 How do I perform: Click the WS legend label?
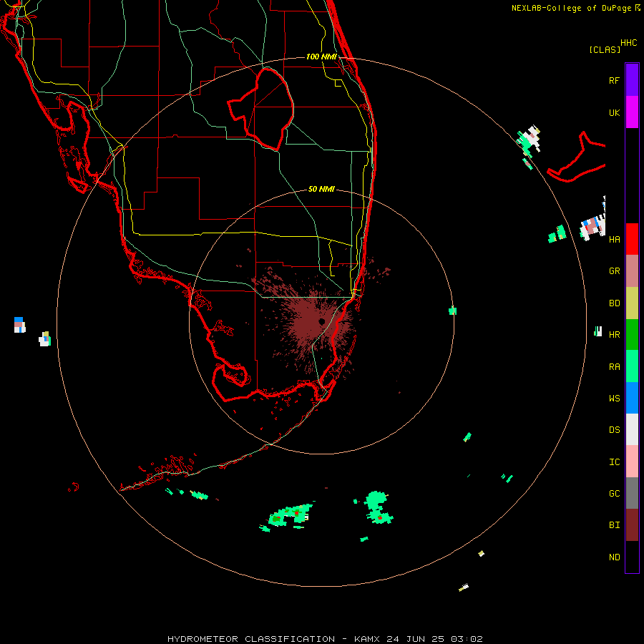[614, 399]
